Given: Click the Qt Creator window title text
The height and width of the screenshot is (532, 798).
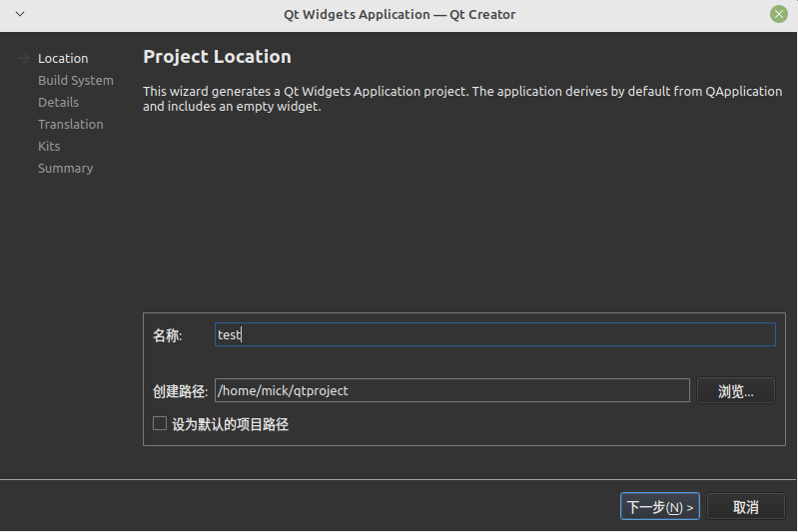Looking at the screenshot, I should 399,14.
